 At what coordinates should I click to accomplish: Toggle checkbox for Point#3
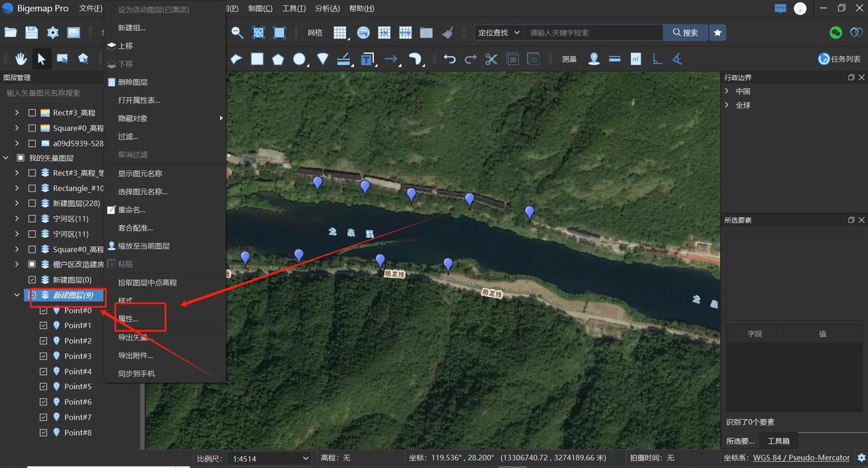pos(43,356)
